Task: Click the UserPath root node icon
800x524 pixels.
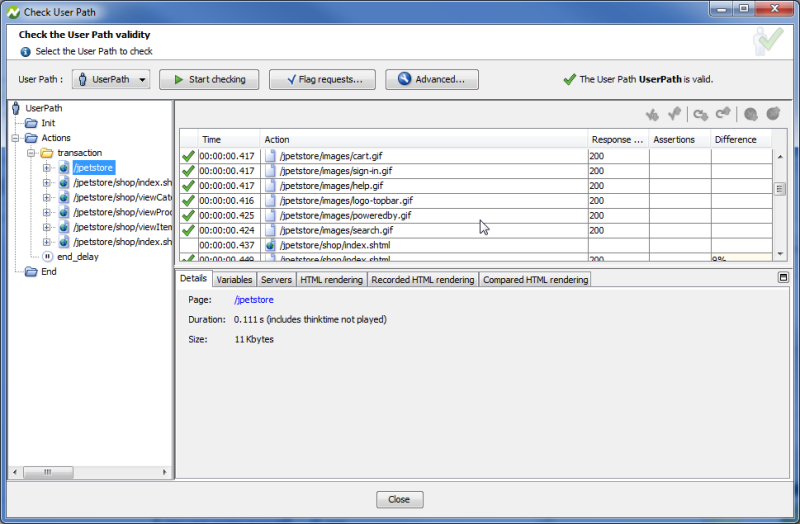Action: click(x=15, y=108)
